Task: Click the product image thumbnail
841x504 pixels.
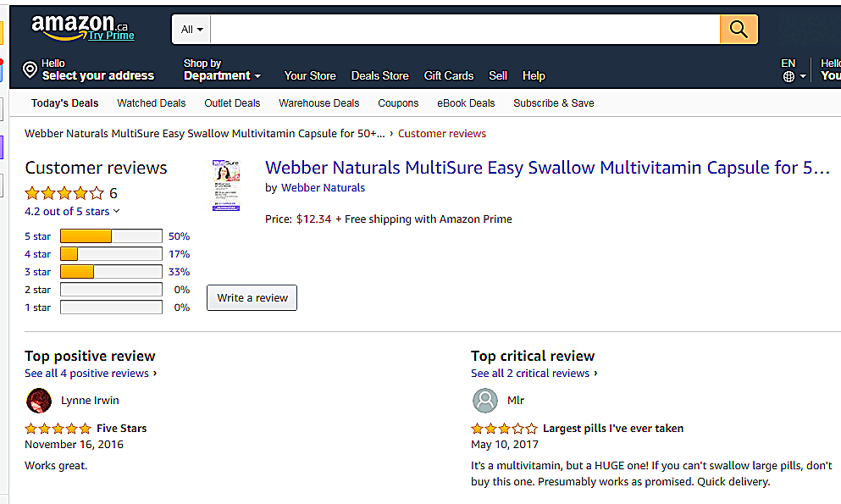Action: [226, 185]
